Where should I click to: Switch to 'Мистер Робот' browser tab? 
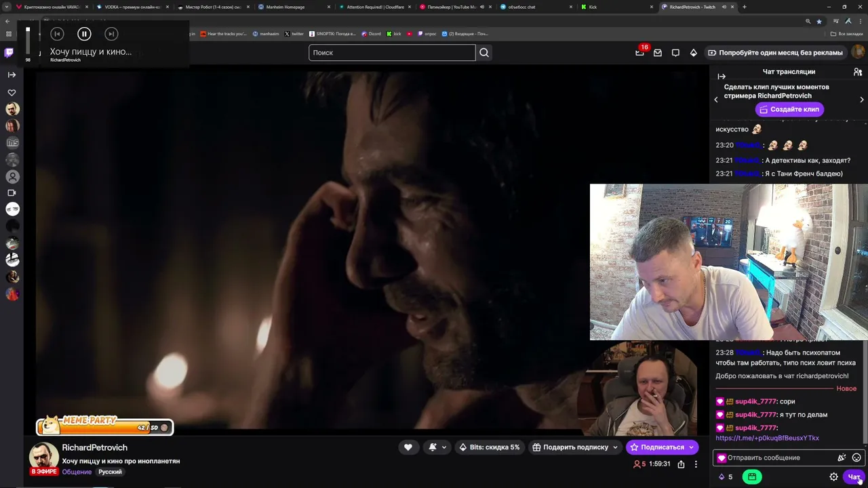click(212, 7)
